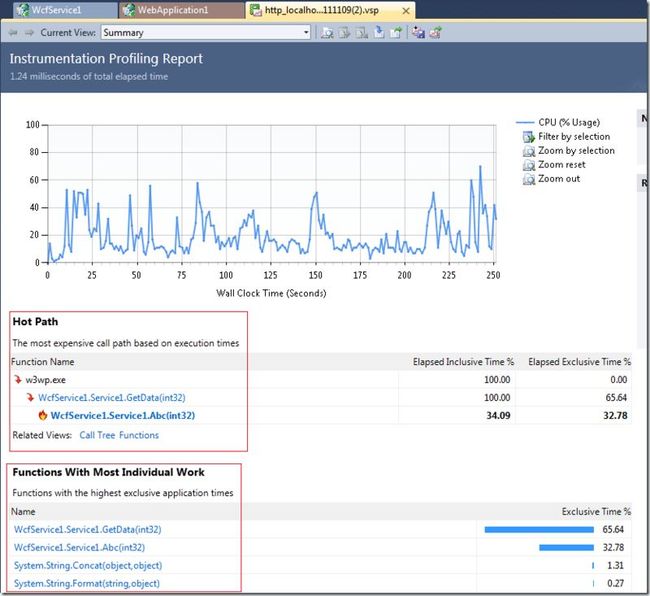Open WcfService1.Service1.Abc(int32) in Hot Path
This screenshot has width=650, height=596.
(x=123, y=415)
